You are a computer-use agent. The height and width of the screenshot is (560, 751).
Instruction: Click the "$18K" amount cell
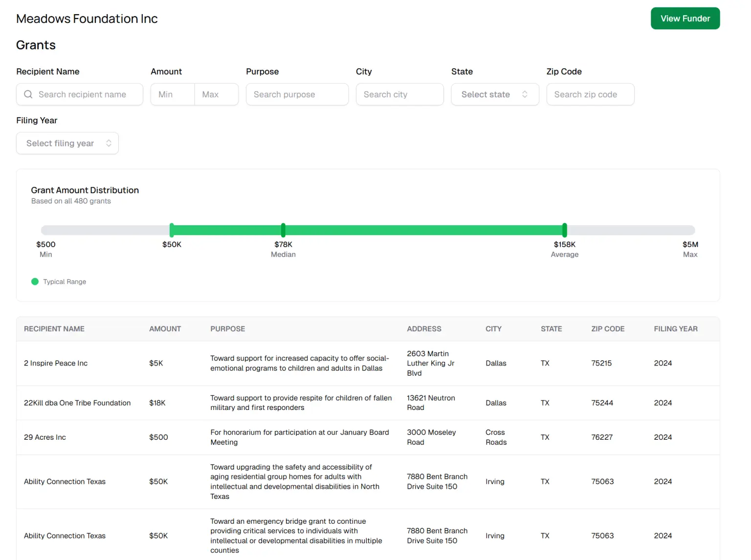click(157, 403)
